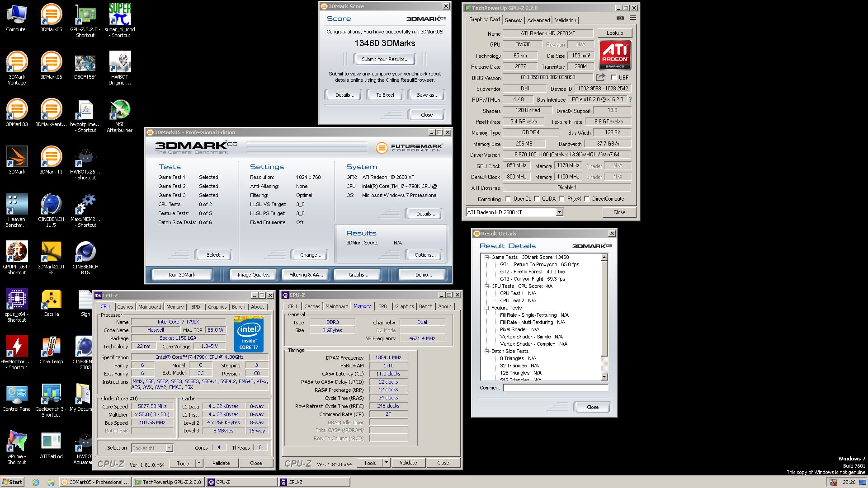
Task: Open the 3DMark05 desktop shortcut
Action: point(51,18)
